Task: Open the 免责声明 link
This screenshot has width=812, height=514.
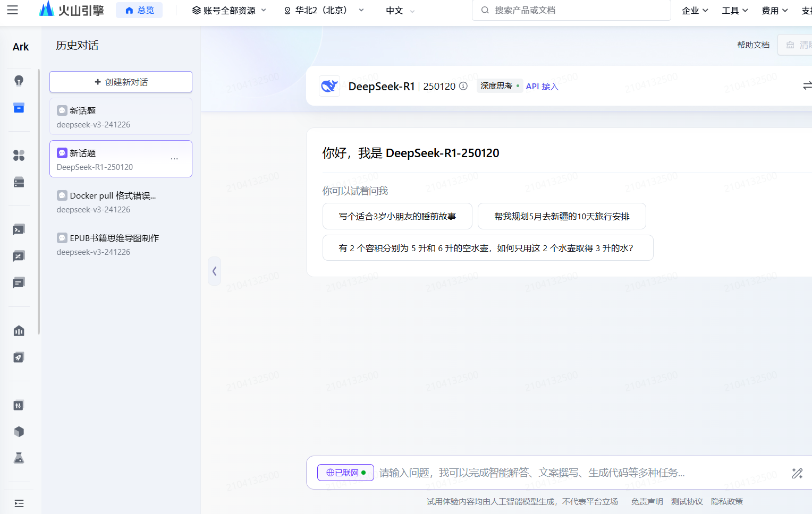Action: click(647, 501)
